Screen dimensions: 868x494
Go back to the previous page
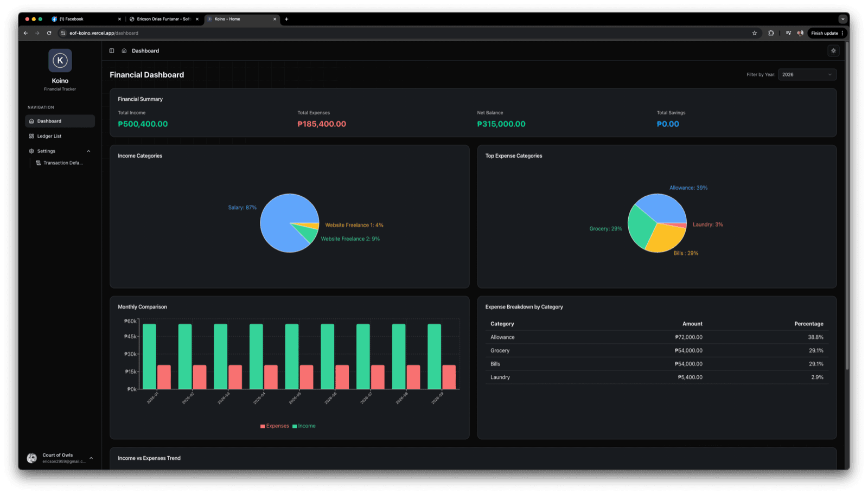pos(25,33)
